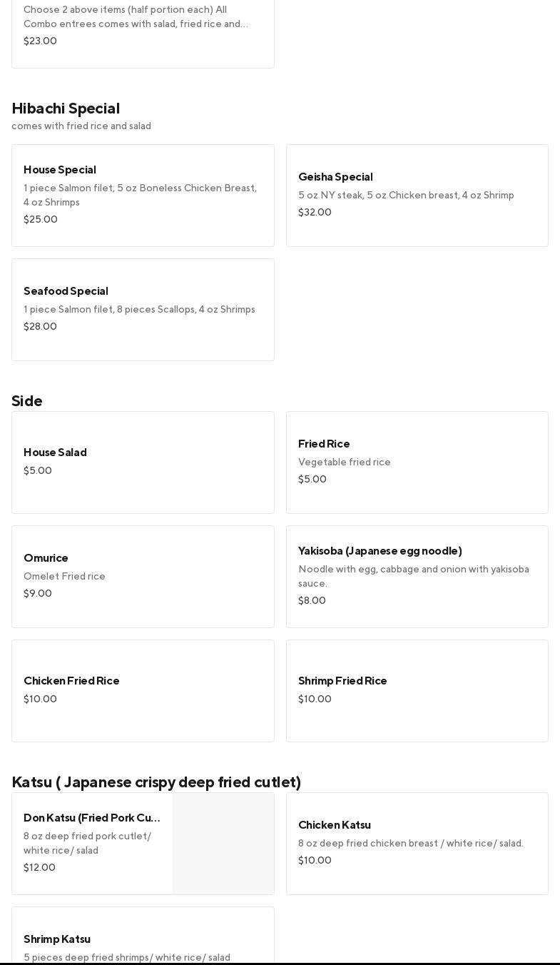Screen dimensions: 560x965
Task: Select Yakisoba Japanese egg noodle
Action: coord(417,576)
